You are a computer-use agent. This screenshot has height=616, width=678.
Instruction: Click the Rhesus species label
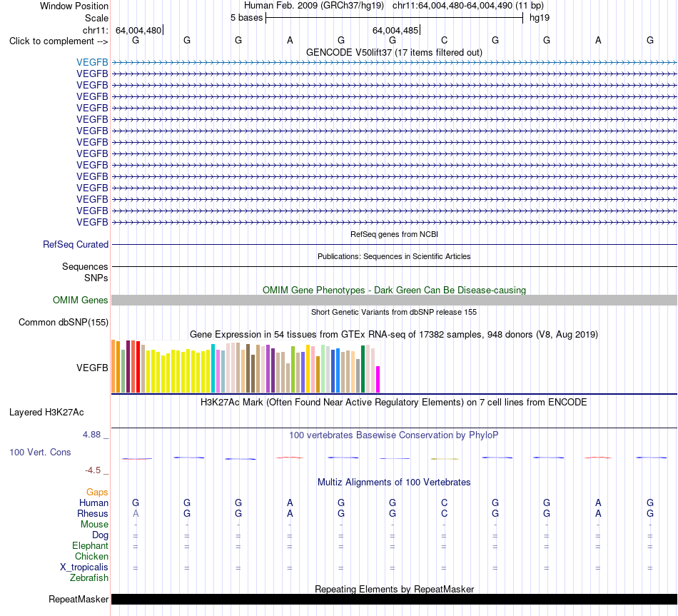tap(93, 513)
